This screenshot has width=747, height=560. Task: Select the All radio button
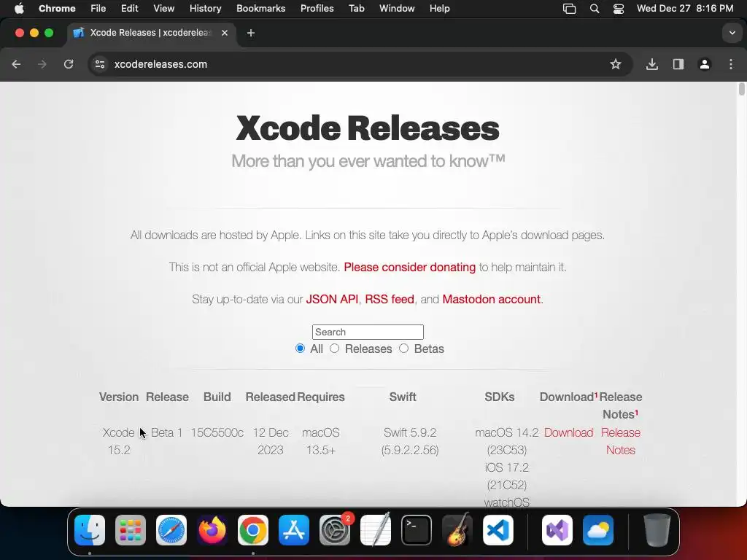click(x=300, y=349)
